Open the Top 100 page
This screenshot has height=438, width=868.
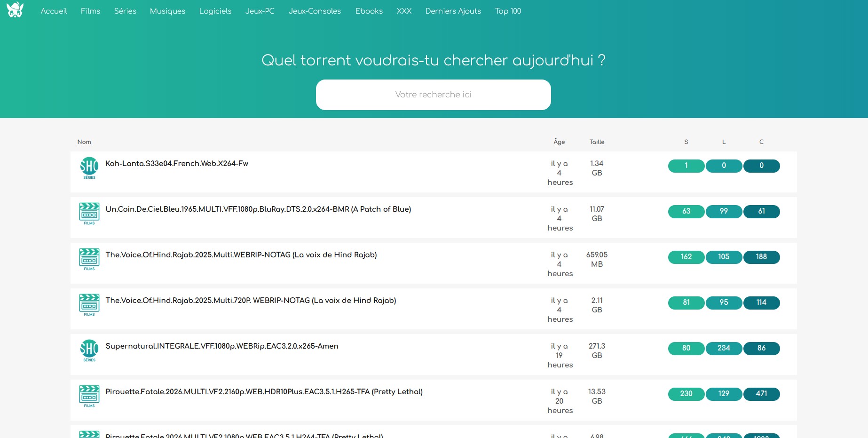(508, 11)
